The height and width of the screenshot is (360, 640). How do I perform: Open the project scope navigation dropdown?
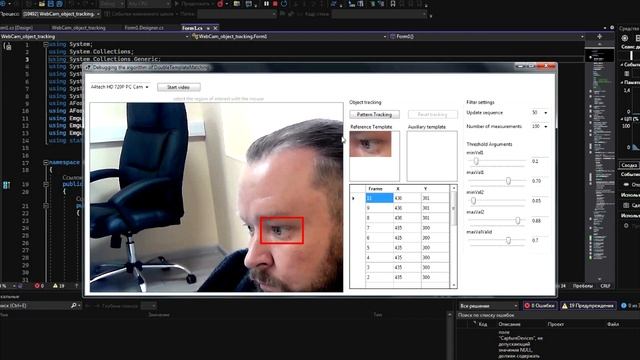[95, 36]
